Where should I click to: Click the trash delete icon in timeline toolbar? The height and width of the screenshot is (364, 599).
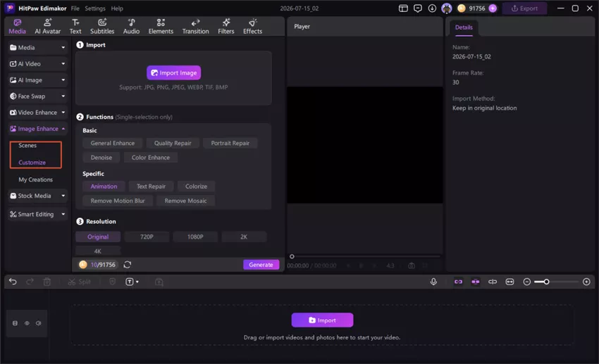tap(47, 282)
